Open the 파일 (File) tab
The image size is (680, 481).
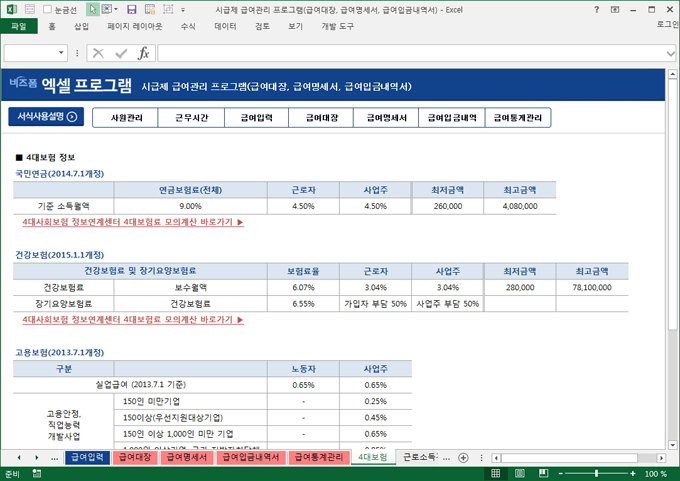19,26
